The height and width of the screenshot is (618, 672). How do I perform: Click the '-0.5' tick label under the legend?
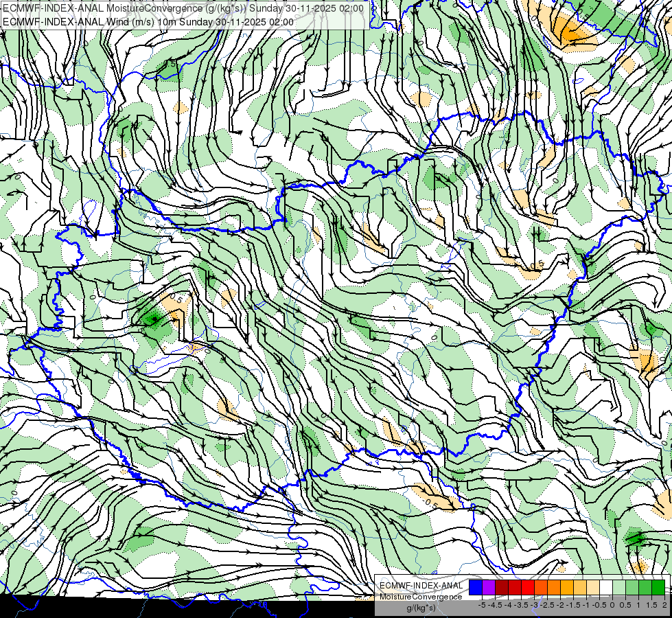599,605
